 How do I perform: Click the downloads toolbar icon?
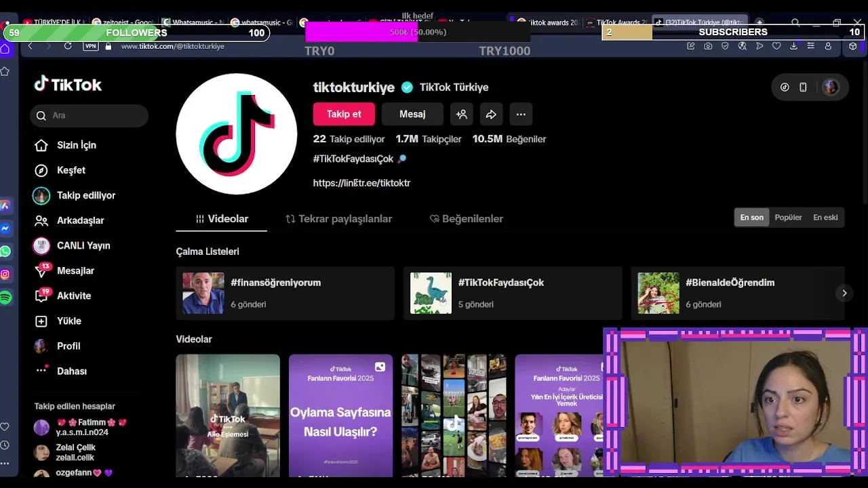point(793,46)
